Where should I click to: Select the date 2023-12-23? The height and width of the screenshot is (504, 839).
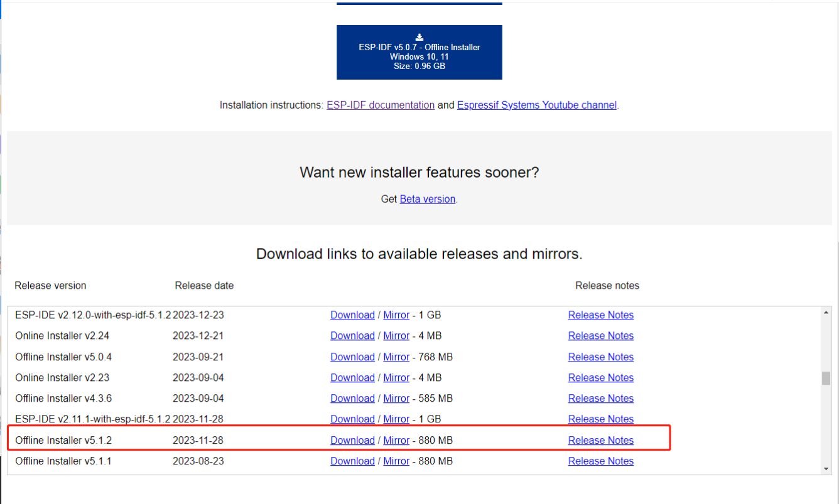click(198, 315)
